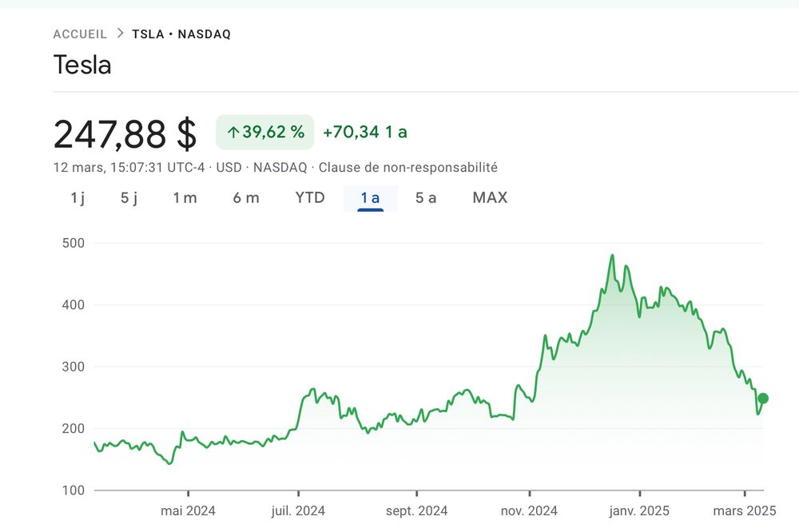Show the YTD price chart
Viewport: 799px width, 532px height.
pyautogui.click(x=310, y=198)
